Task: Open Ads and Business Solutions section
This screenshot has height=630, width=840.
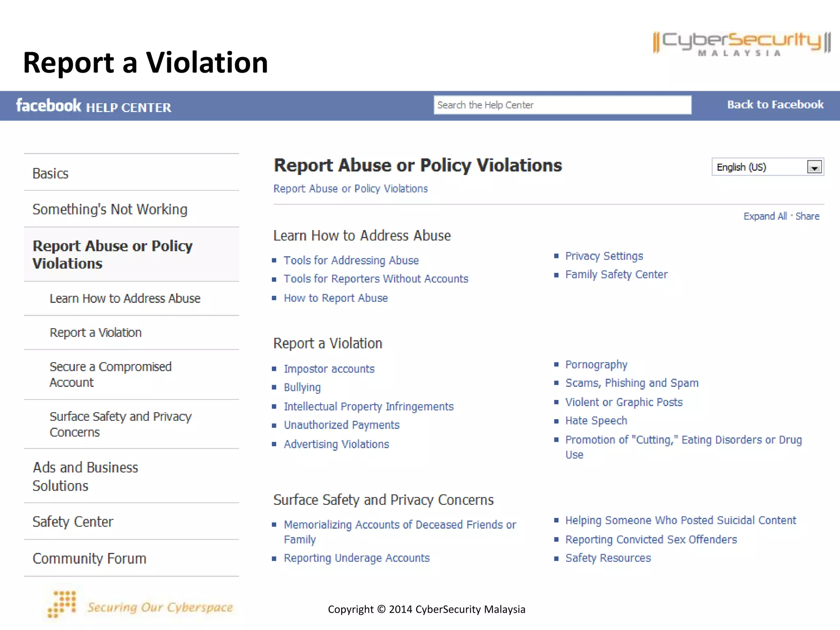Action: (131, 476)
